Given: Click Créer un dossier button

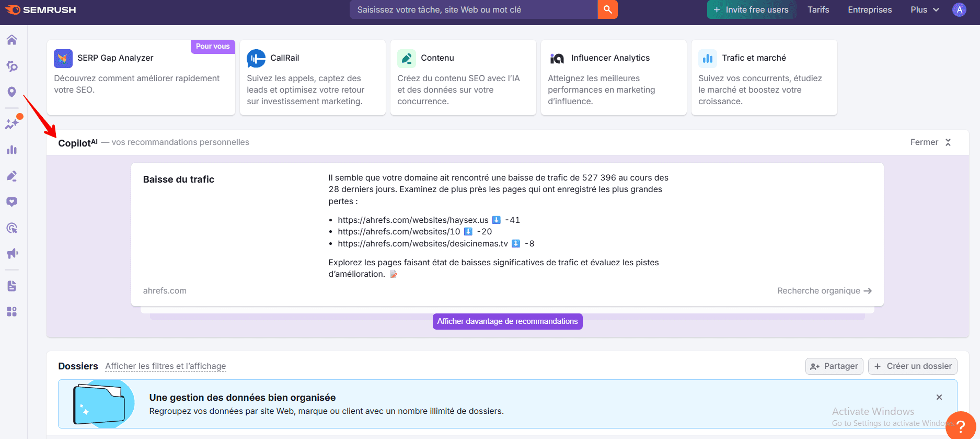Looking at the screenshot, I should 913,366.
